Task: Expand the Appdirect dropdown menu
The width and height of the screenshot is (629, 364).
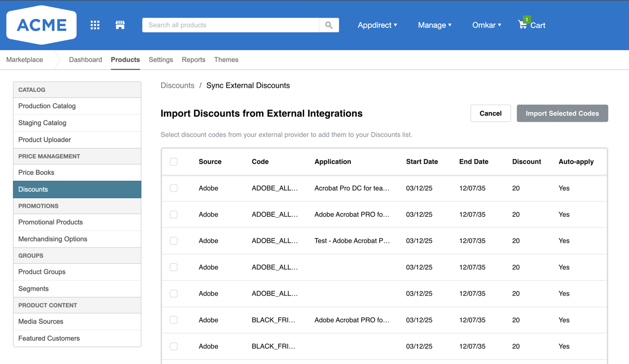Action: [x=377, y=25]
